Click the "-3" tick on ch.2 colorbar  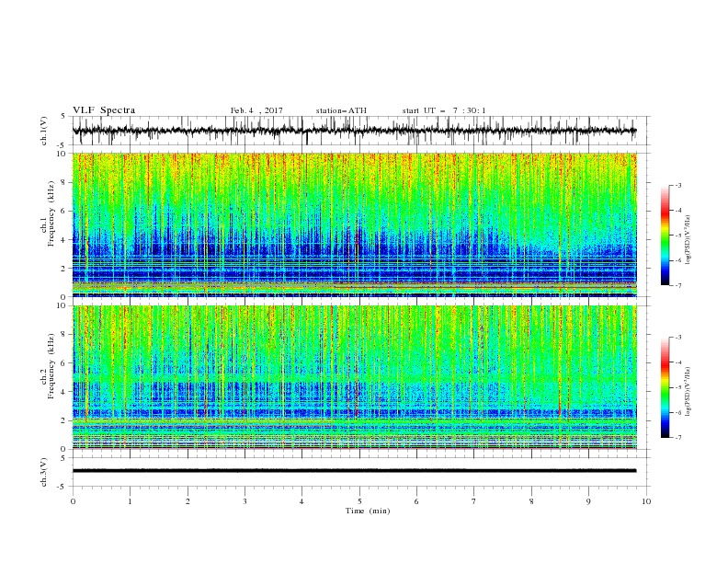coord(678,338)
